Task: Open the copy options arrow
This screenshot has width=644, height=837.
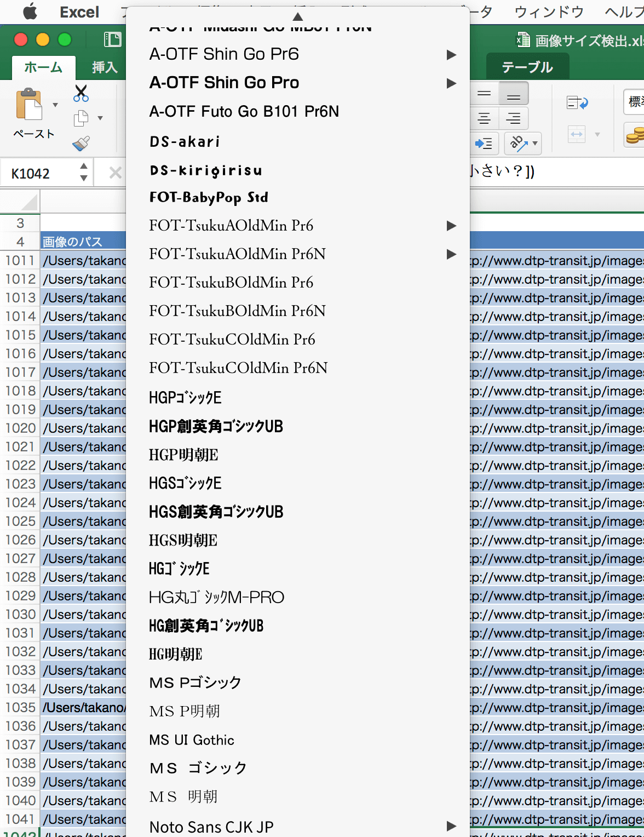Action: pyautogui.click(x=100, y=118)
